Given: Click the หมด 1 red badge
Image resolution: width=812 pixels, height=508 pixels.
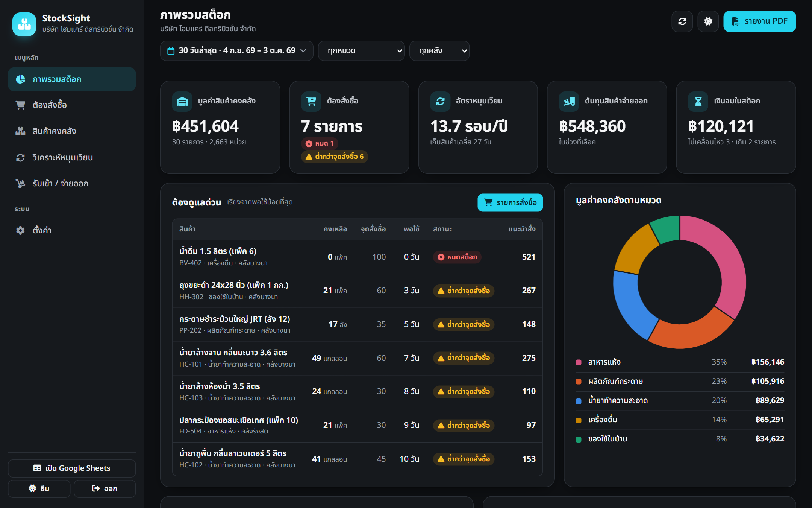Looking at the screenshot, I should click(320, 143).
